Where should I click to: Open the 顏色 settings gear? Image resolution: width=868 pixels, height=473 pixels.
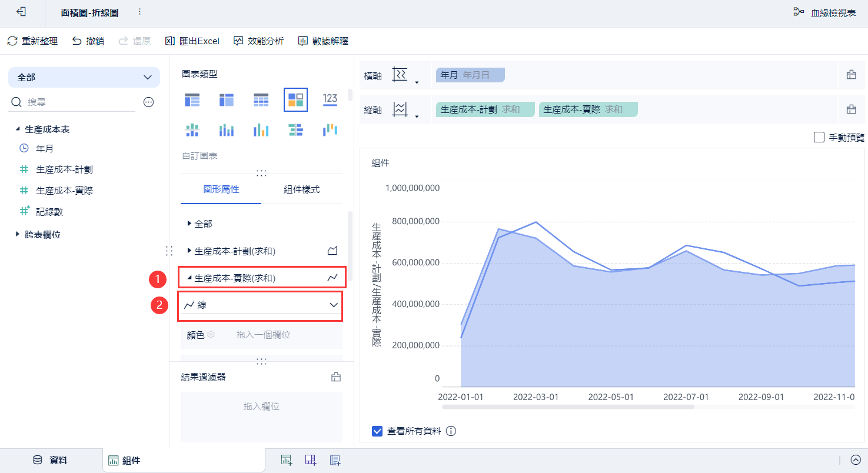[x=211, y=334]
